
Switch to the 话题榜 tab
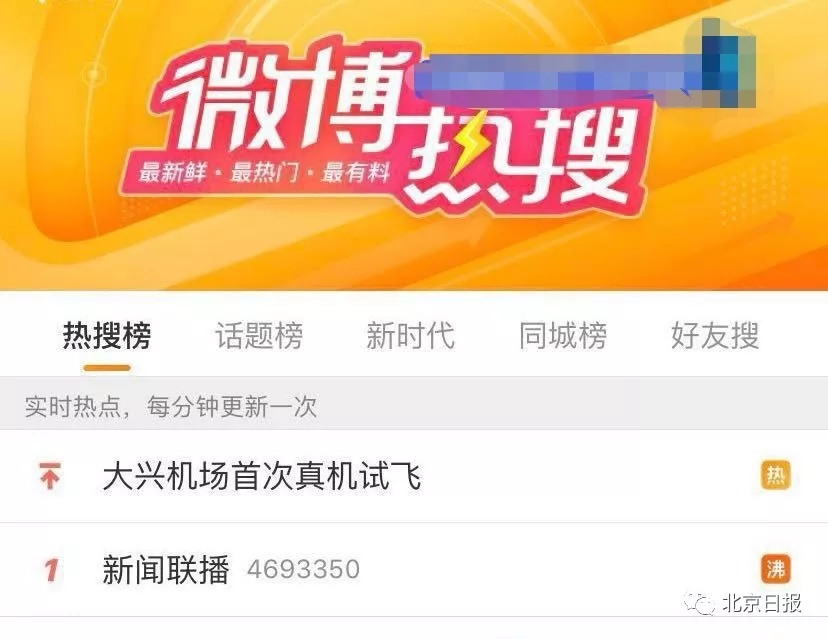click(259, 335)
